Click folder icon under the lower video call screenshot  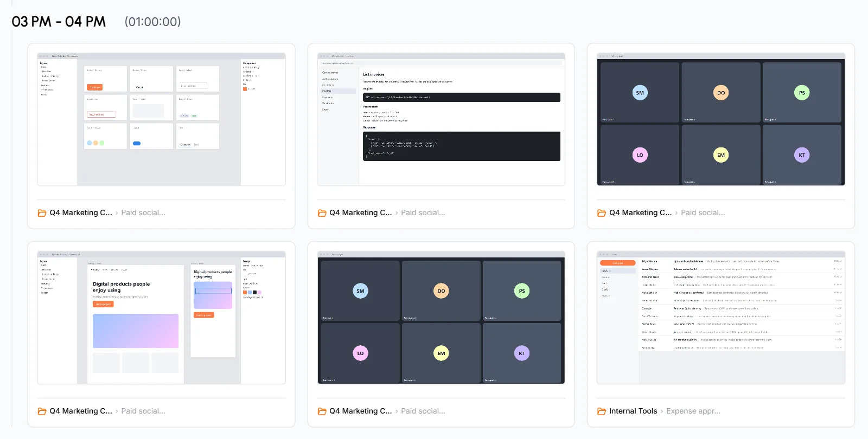coord(322,411)
